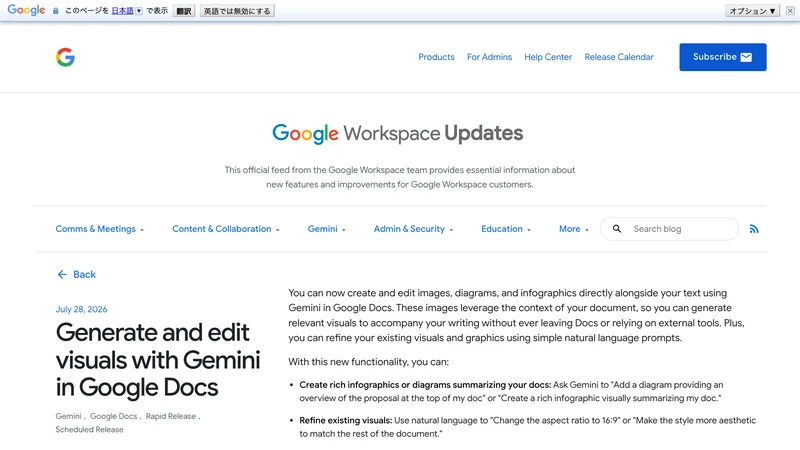Screen dimensions: 800x450
Task: Expand the Admin & Security menu
Action: tap(413, 229)
